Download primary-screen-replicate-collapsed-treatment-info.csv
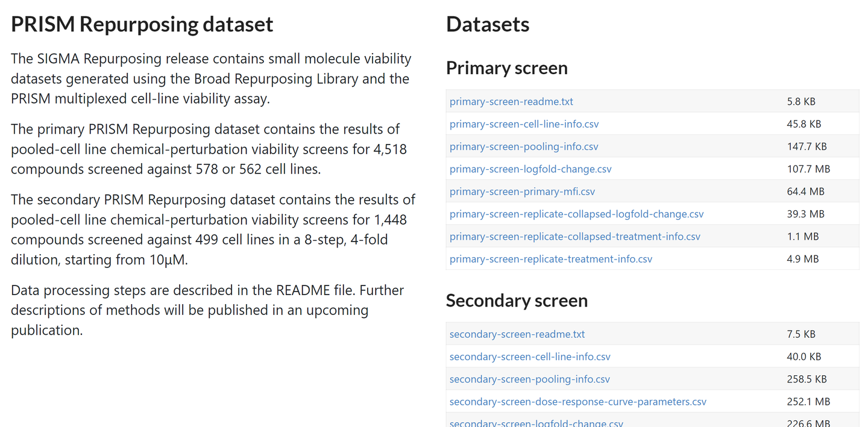The width and height of the screenshot is (868, 427). [x=575, y=237]
